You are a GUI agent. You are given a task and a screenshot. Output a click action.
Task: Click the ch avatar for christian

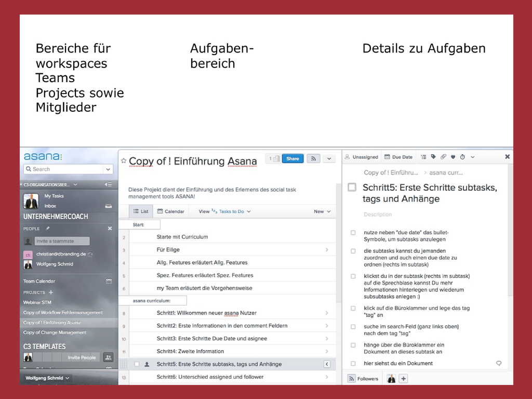pyautogui.click(x=28, y=255)
